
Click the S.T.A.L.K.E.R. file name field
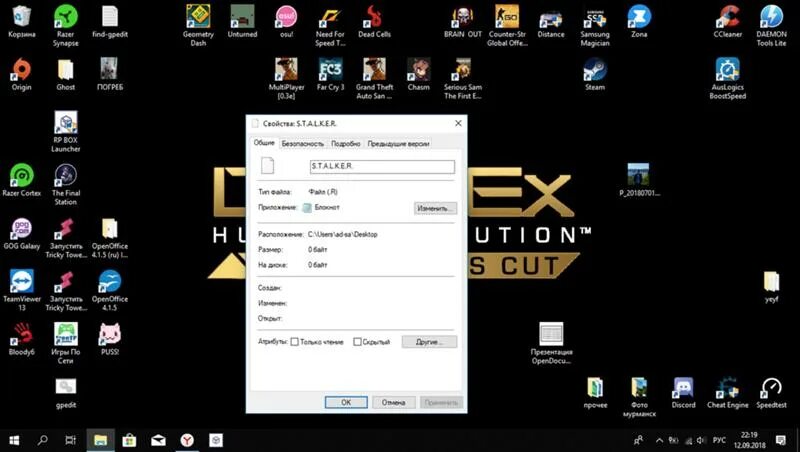click(x=382, y=166)
